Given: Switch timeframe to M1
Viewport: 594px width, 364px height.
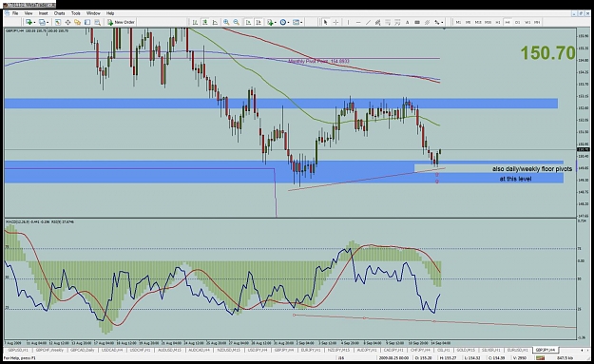Looking at the screenshot, I should tap(458, 23).
